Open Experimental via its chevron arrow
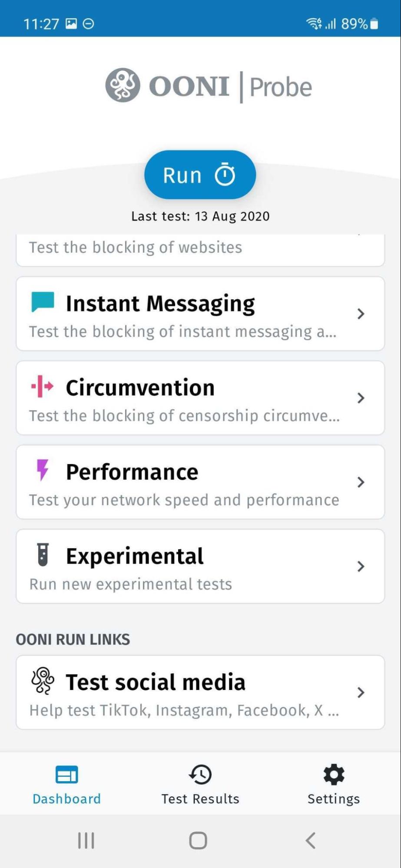This screenshot has width=401, height=868. point(361,566)
